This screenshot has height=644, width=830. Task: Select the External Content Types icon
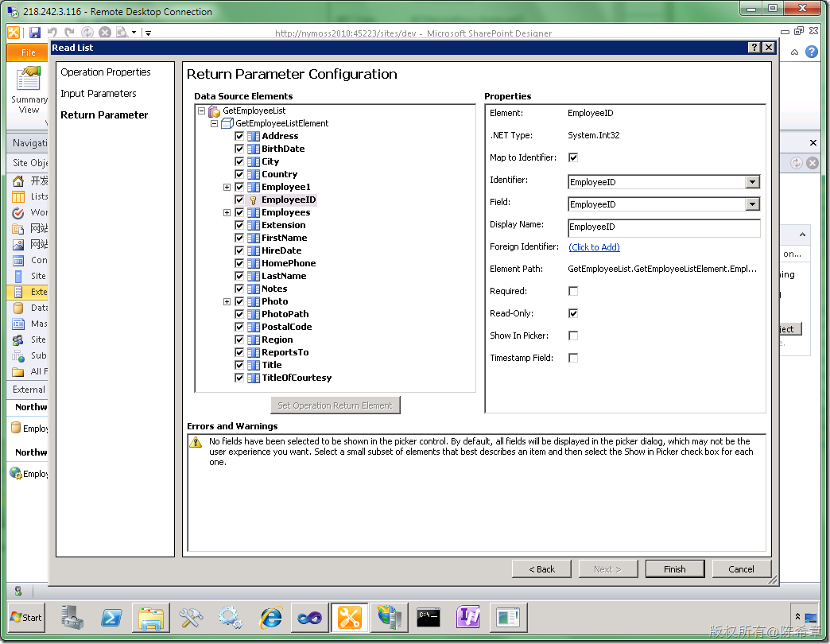(x=18, y=292)
